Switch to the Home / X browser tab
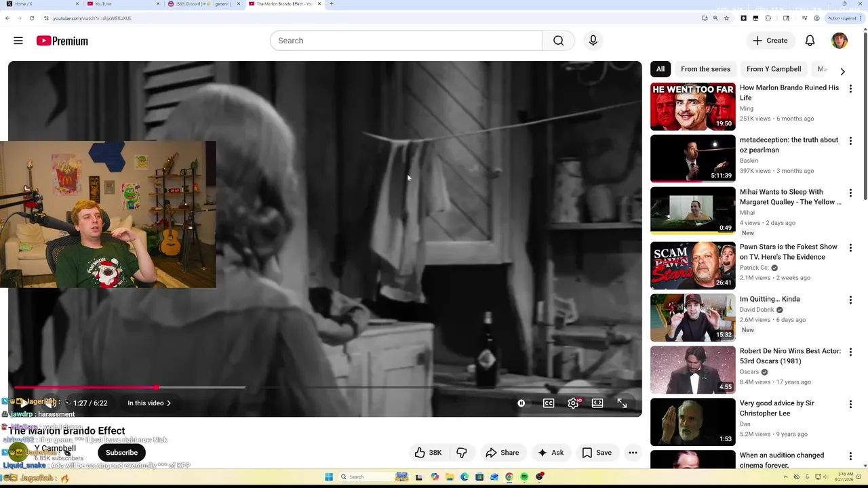 coord(41,4)
